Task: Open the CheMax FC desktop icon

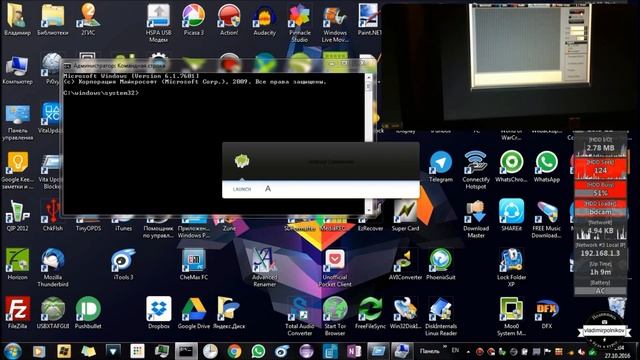Action: point(193,264)
